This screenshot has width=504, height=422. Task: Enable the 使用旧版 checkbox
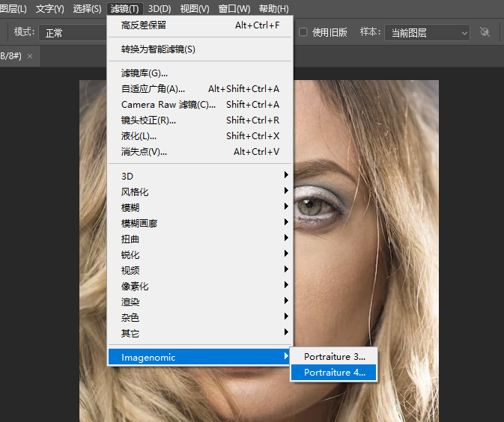click(x=303, y=33)
